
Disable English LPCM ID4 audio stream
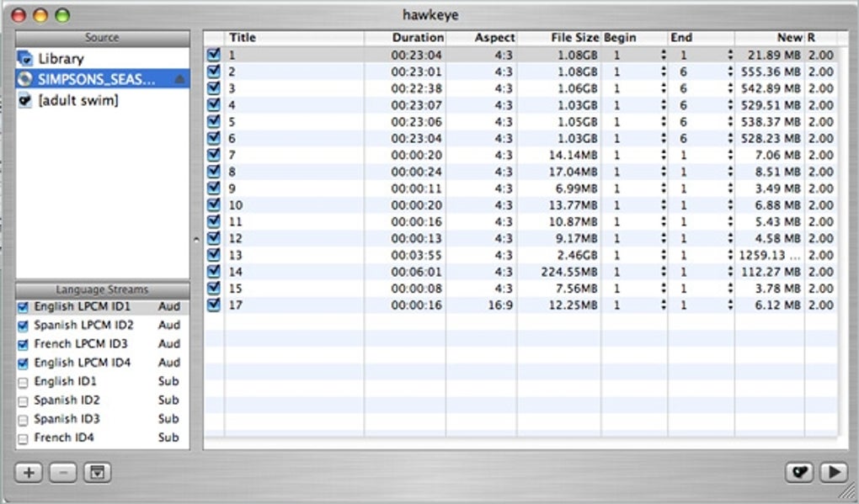click(23, 363)
